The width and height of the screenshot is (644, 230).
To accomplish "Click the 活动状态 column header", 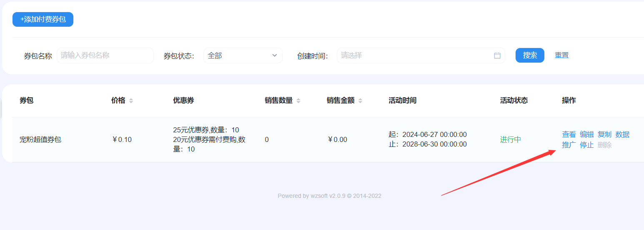I will [x=514, y=101].
